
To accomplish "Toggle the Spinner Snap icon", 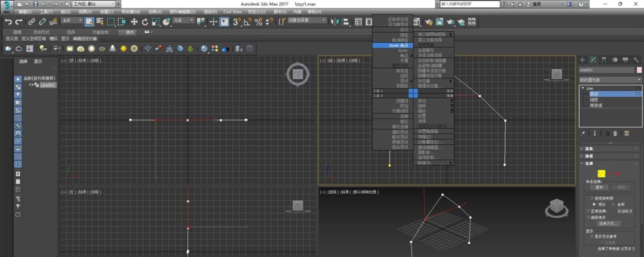I will click(x=269, y=21).
